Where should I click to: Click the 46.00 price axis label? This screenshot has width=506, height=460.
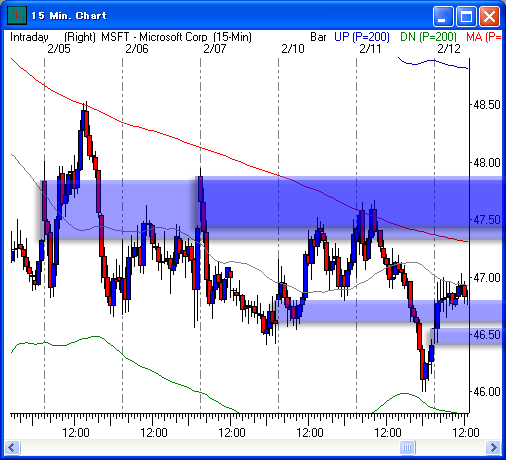[487, 392]
